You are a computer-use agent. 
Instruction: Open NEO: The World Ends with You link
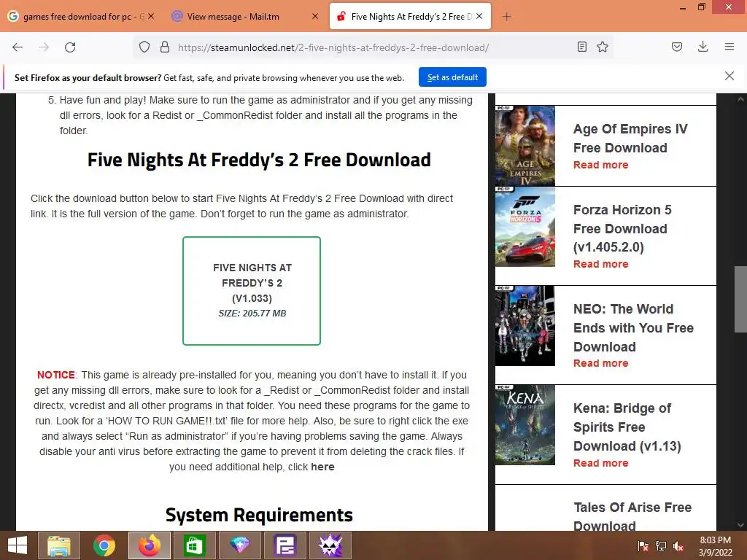(x=633, y=327)
